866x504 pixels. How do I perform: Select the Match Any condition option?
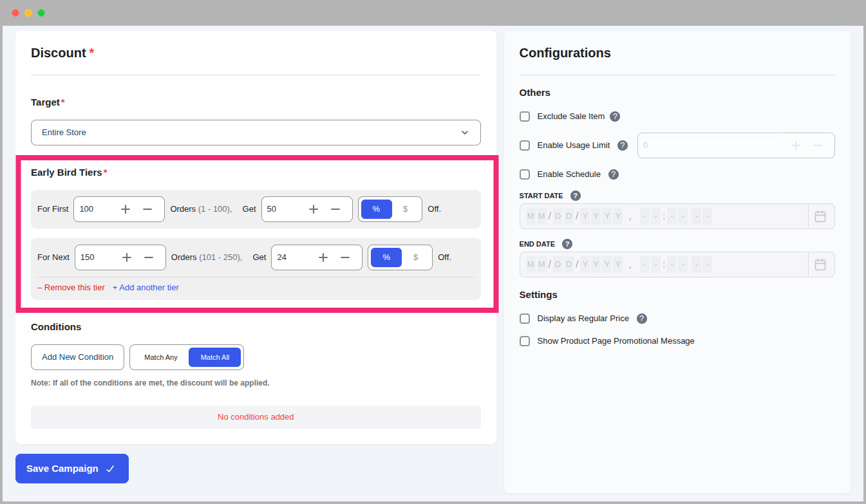pyautogui.click(x=161, y=357)
